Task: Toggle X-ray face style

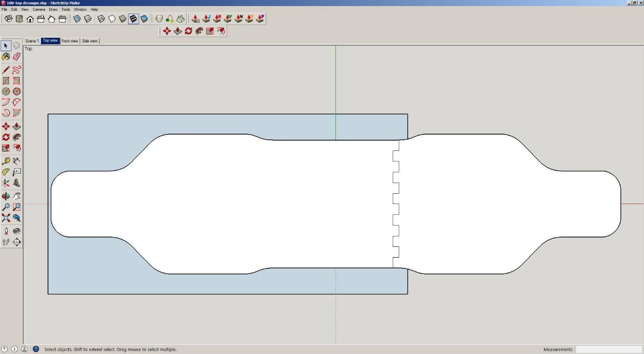Action: click(77, 19)
